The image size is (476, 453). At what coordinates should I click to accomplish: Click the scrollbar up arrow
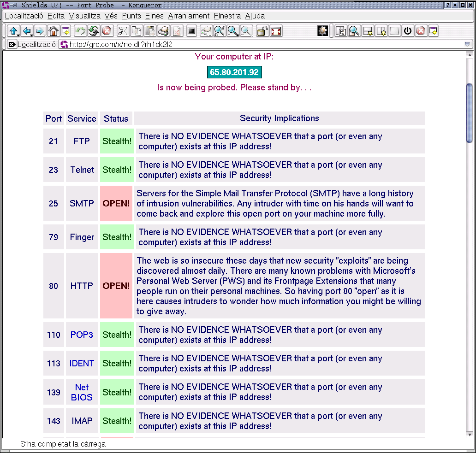pyautogui.click(x=470, y=55)
